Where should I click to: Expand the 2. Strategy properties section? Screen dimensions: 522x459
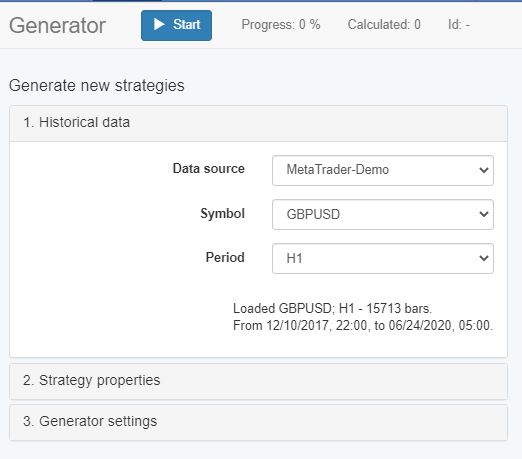coord(258,381)
